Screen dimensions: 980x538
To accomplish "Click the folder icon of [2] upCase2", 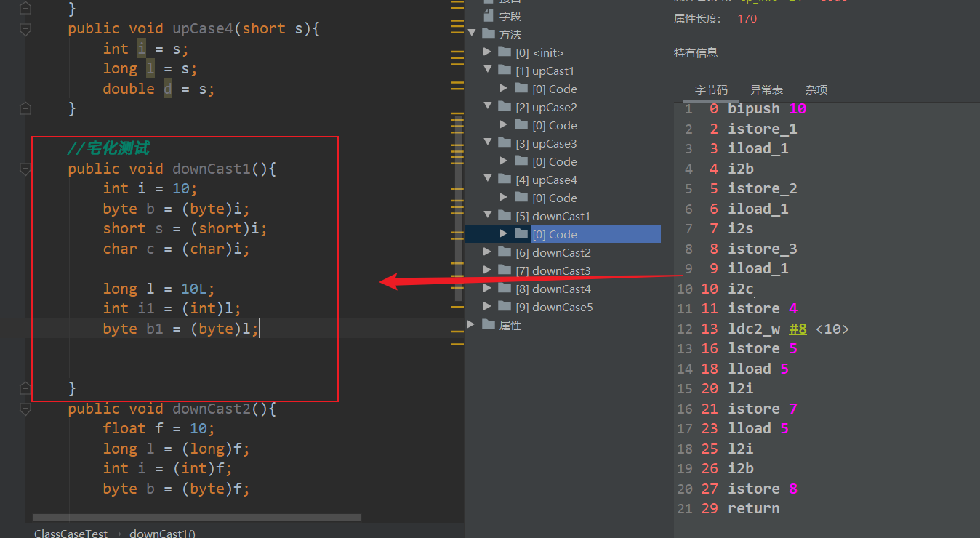I will pos(505,107).
